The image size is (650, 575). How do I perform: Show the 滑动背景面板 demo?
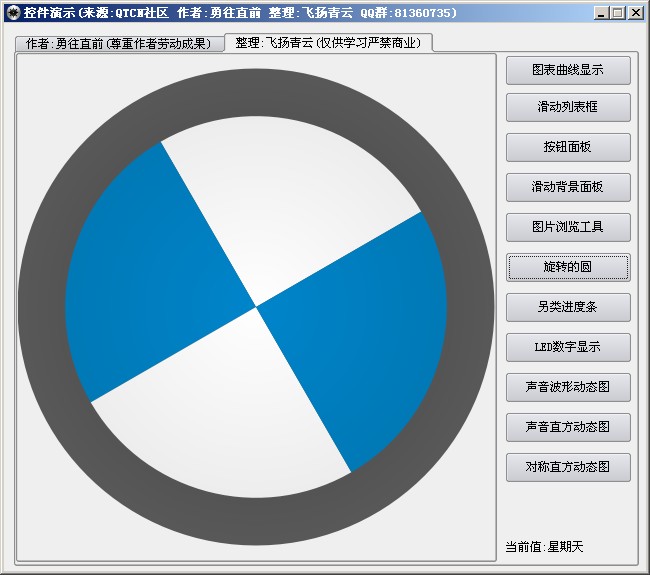[x=568, y=187]
